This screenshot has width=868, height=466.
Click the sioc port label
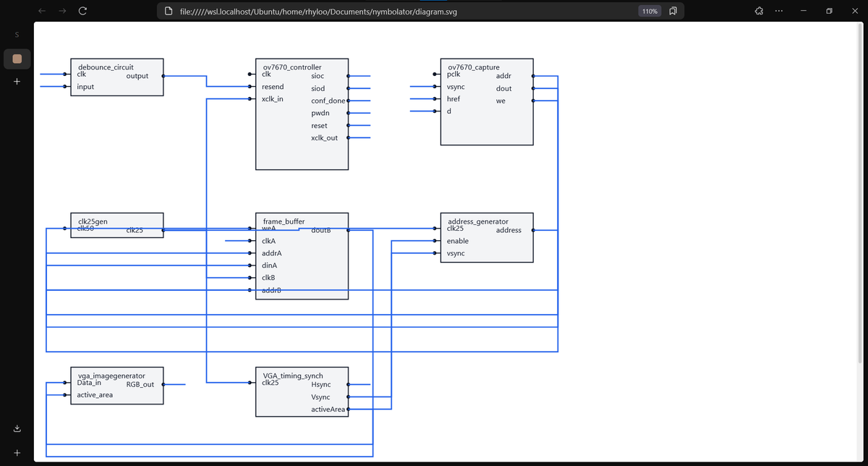[x=318, y=76]
